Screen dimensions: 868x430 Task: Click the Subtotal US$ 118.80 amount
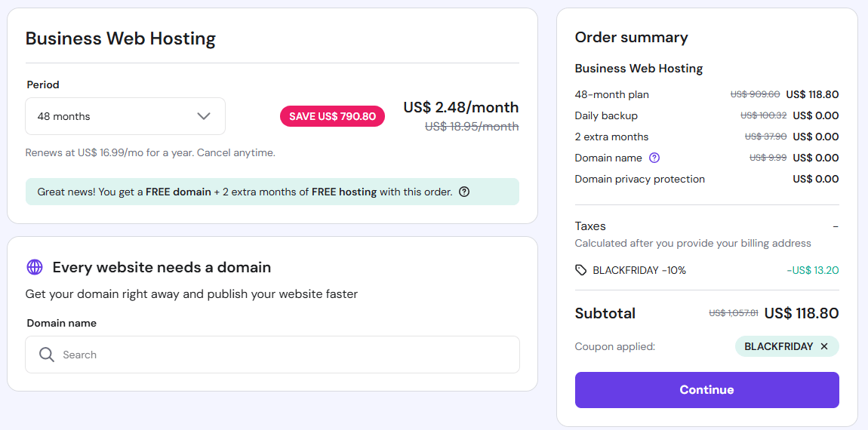coord(801,313)
